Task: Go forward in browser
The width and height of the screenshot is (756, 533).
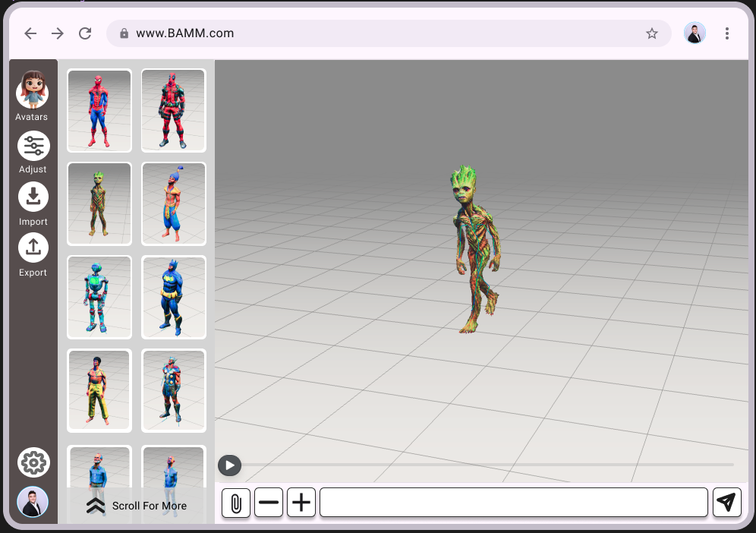Action: [x=58, y=33]
